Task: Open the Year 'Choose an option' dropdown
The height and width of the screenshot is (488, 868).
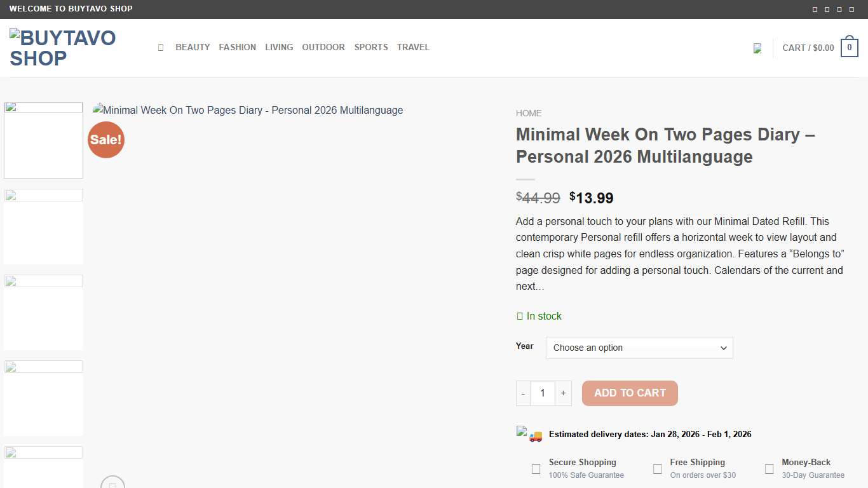Action: [639, 348]
